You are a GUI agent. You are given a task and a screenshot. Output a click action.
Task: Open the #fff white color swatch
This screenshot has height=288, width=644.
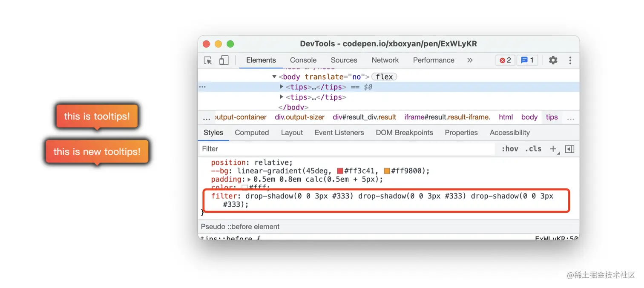tap(245, 187)
